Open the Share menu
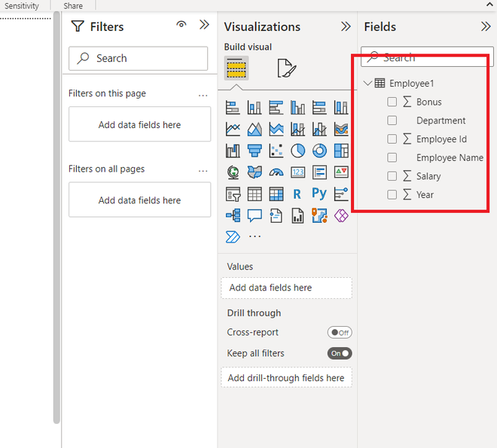This screenshot has width=497, height=448. point(73,5)
